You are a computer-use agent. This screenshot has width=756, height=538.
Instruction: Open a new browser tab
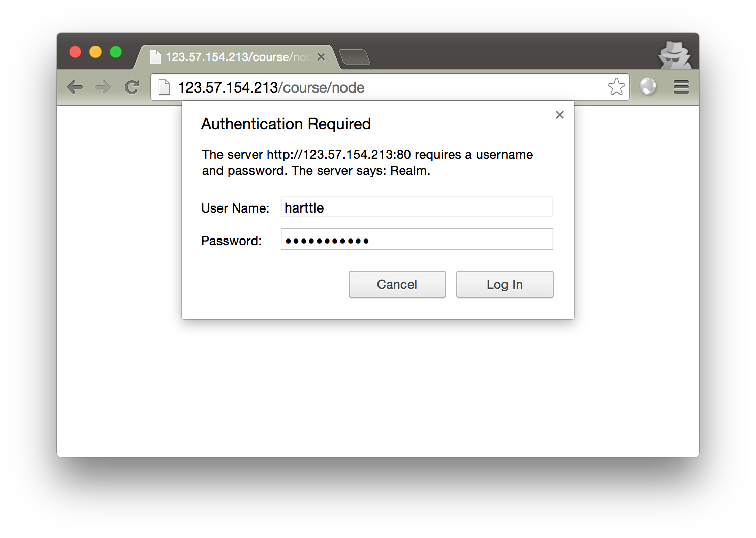click(x=355, y=57)
